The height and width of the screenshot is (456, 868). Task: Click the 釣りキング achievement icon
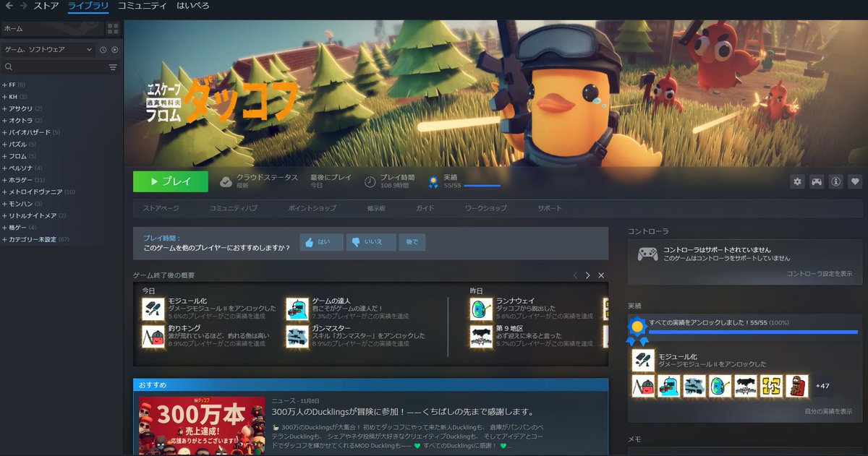153,336
